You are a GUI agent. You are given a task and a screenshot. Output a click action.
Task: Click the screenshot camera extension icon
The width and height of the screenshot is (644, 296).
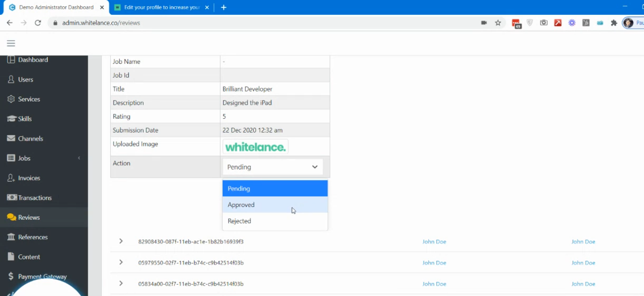coord(544,23)
